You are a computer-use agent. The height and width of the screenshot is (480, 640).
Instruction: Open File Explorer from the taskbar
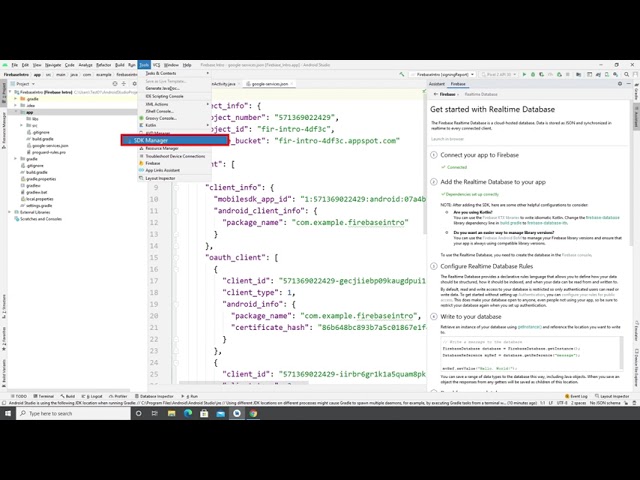[x=171, y=413]
